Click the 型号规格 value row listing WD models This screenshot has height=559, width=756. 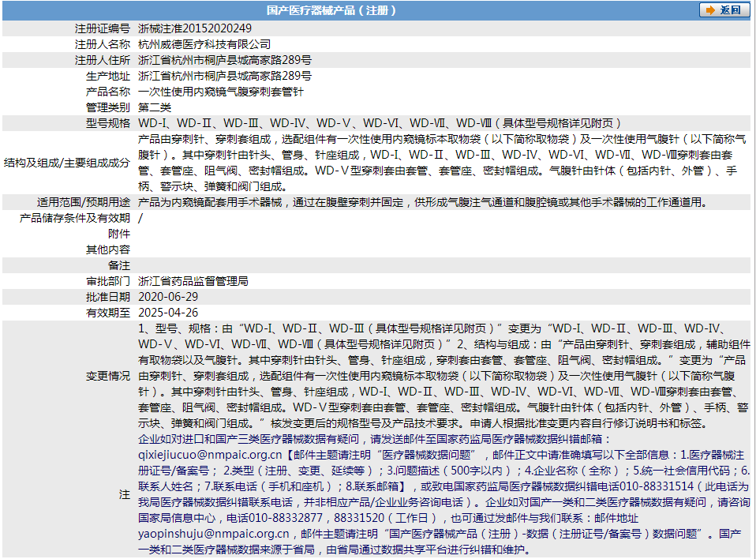click(x=379, y=123)
